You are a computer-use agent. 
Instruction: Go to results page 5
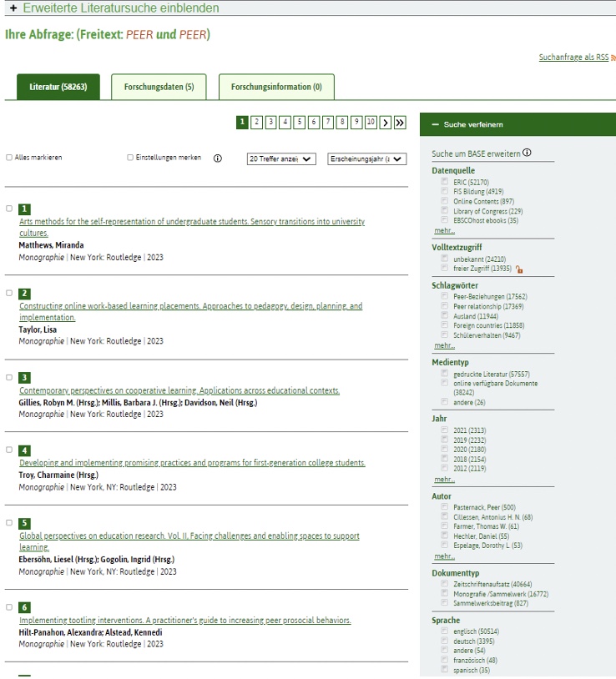tap(300, 123)
